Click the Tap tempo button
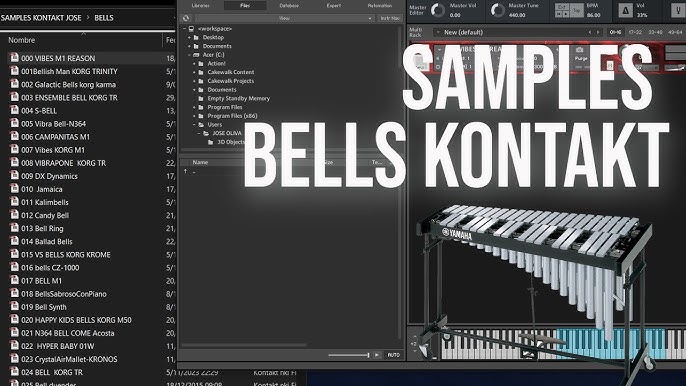 tap(577, 10)
